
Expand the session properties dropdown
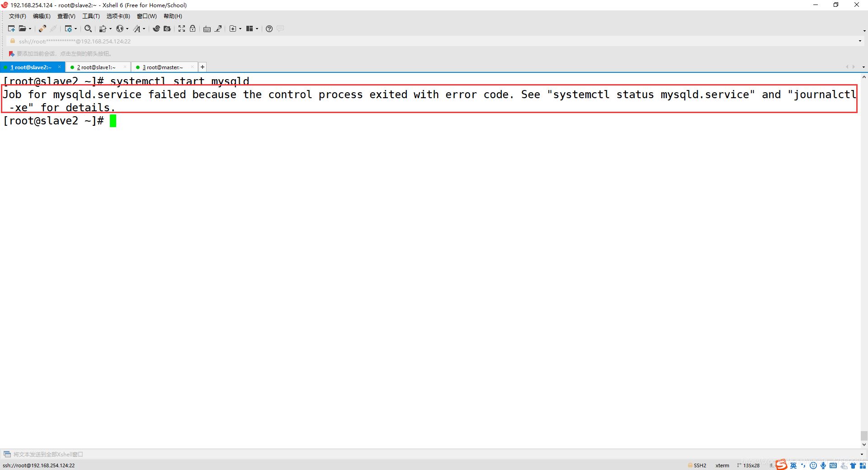75,28
